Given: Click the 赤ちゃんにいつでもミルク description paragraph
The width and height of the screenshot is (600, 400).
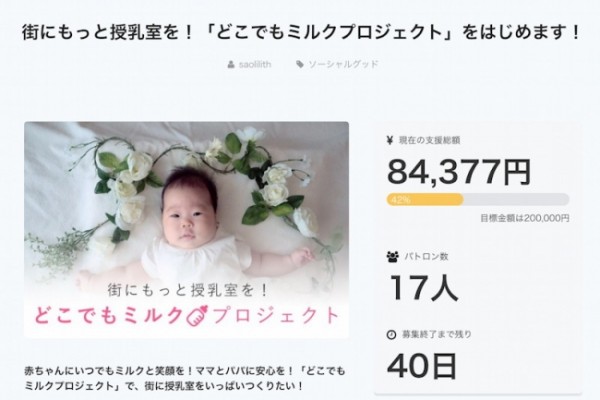Looking at the screenshot, I should coord(185,378).
